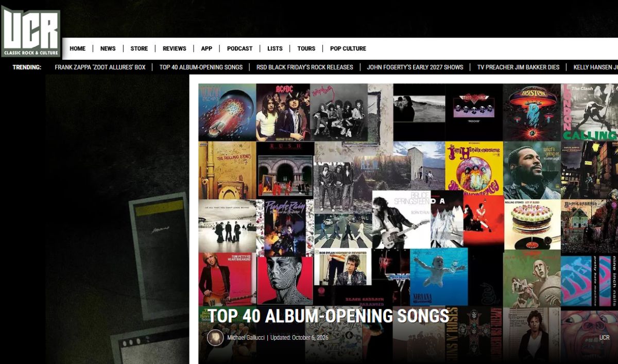The height and width of the screenshot is (364, 618).
Task: Click the Rolling Stones Let It Bleed cover
Action: pos(532,224)
